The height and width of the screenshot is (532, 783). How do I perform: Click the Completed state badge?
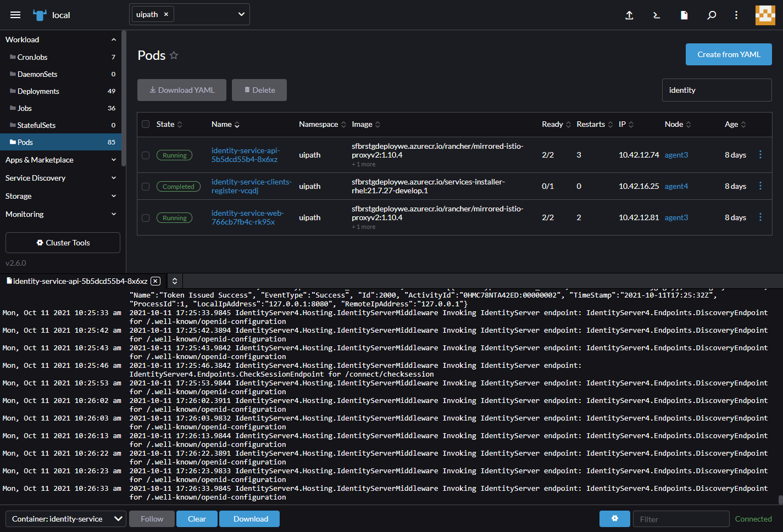(179, 187)
